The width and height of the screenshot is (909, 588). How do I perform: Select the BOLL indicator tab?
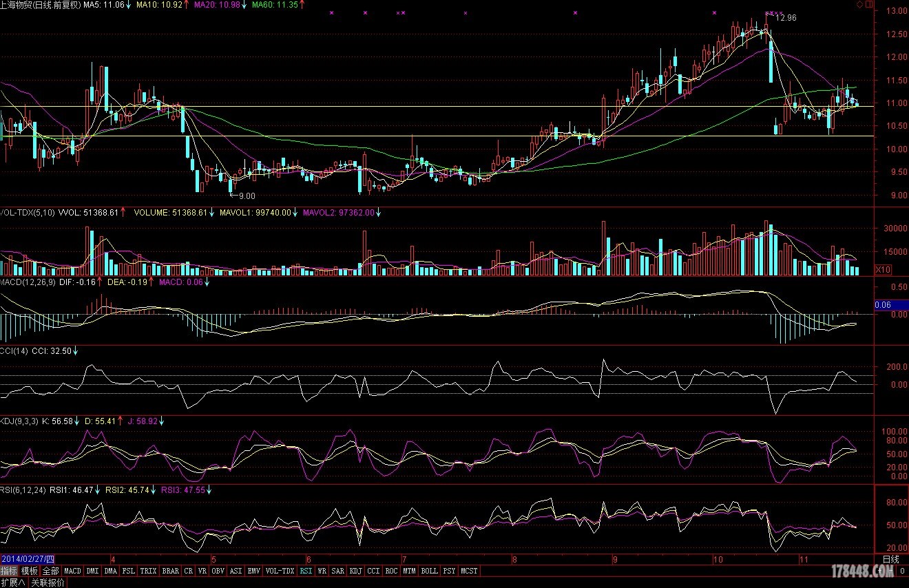pyautogui.click(x=429, y=571)
